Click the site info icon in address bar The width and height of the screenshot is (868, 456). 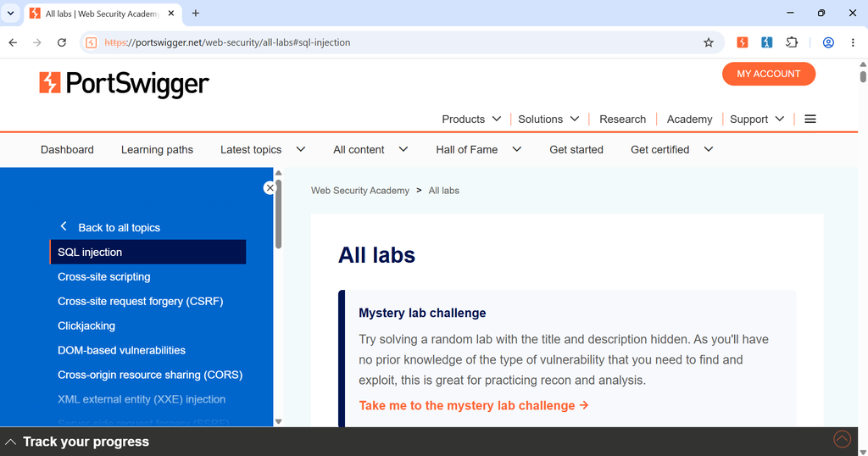pyautogui.click(x=92, y=42)
